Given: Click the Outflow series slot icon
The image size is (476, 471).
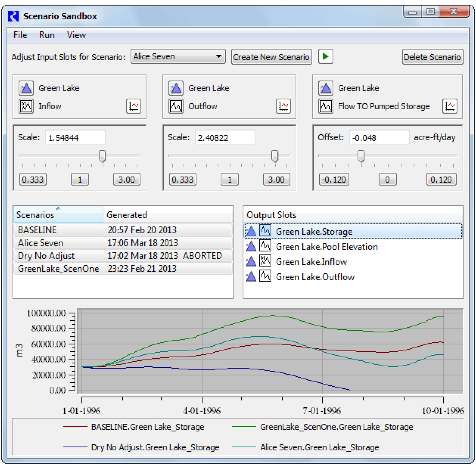Looking at the screenshot, I should point(176,106).
